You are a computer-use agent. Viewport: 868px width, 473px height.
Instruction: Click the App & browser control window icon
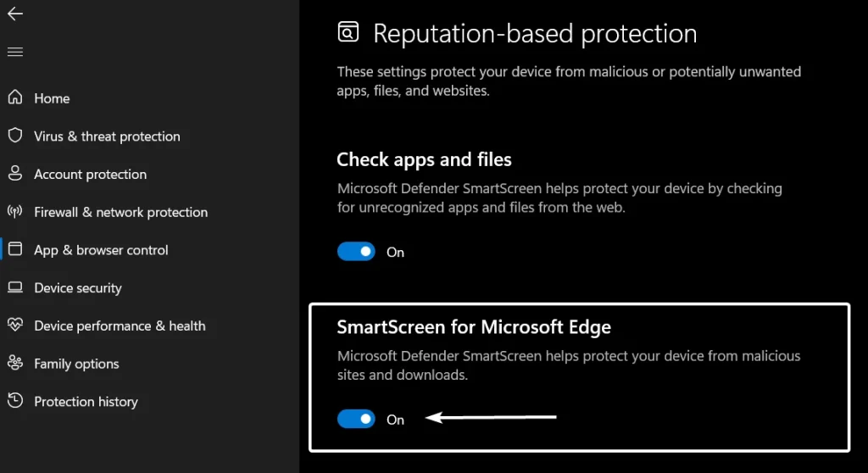pyautogui.click(x=15, y=249)
